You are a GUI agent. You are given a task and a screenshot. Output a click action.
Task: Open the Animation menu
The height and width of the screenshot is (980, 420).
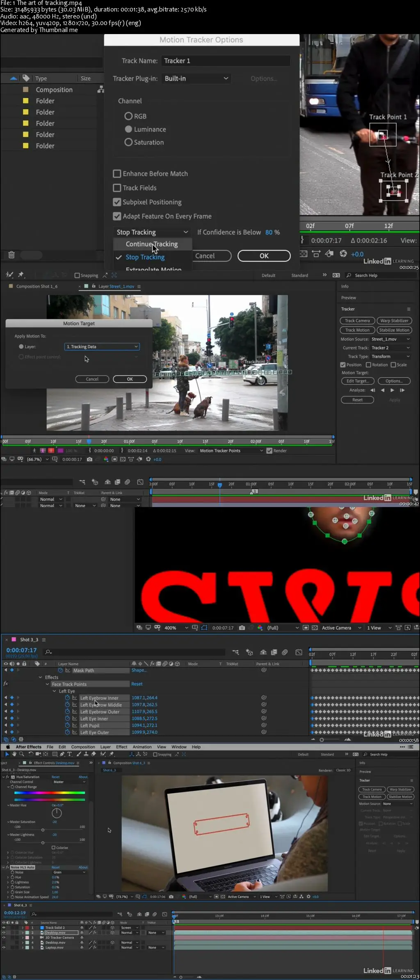pyautogui.click(x=142, y=747)
